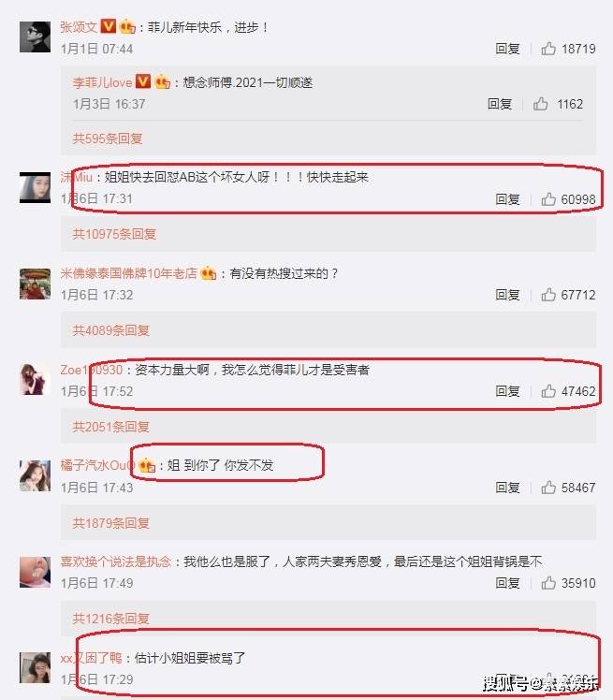Reply to 米佛缘泰国佛牌 comment
This screenshot has width=613, height=700.
(x=507, y=295)
